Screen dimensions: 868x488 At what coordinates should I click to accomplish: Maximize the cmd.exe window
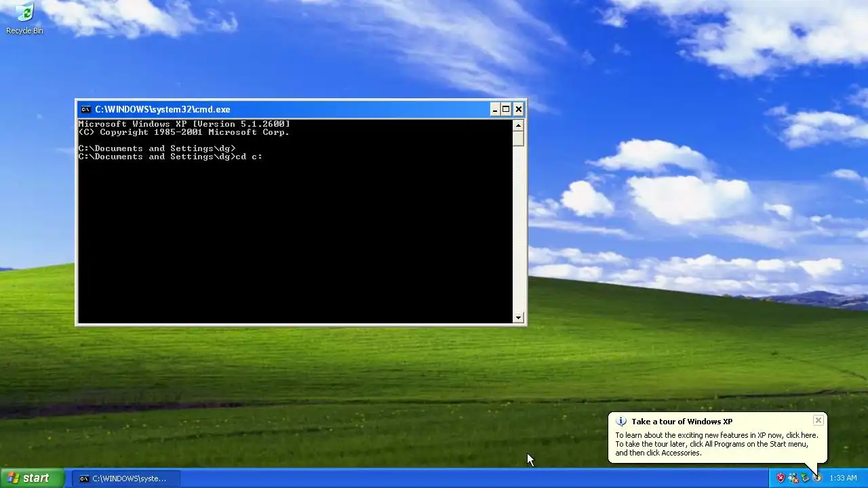(506, 109)
